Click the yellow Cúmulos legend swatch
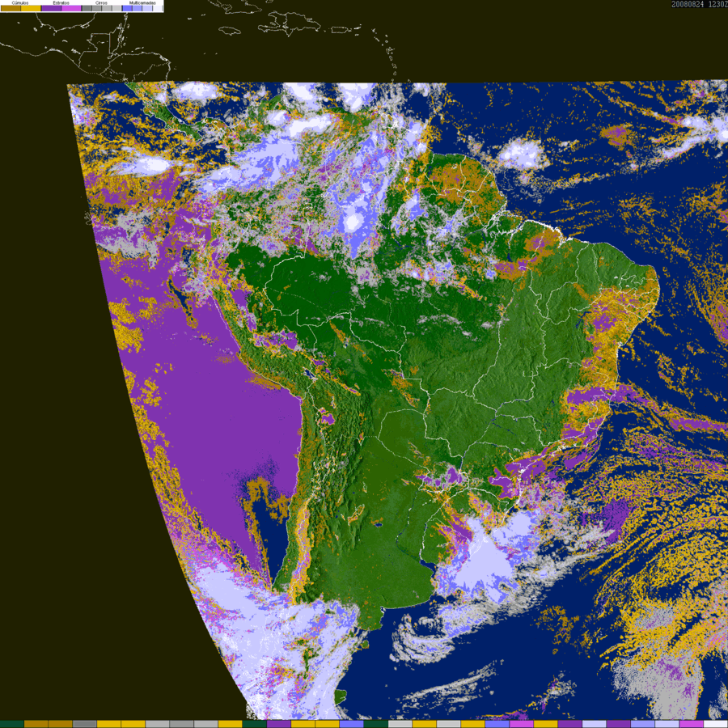The height and width of the screenshot is (728, 728). coord(31,8)
